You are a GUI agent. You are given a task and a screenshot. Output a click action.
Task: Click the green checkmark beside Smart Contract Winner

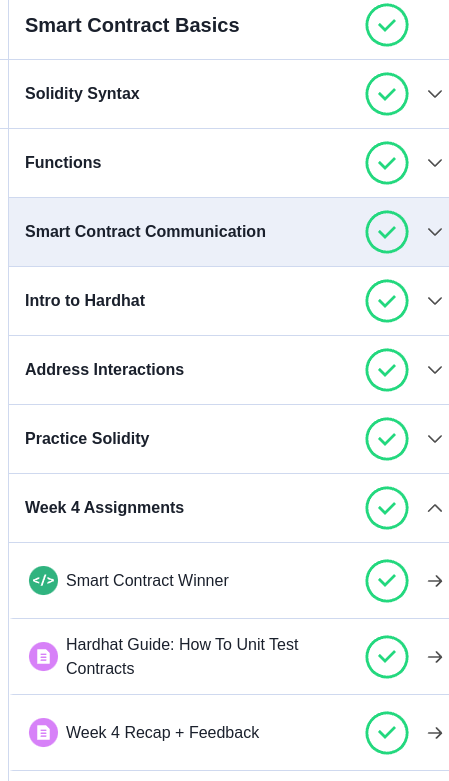point(387,581)
